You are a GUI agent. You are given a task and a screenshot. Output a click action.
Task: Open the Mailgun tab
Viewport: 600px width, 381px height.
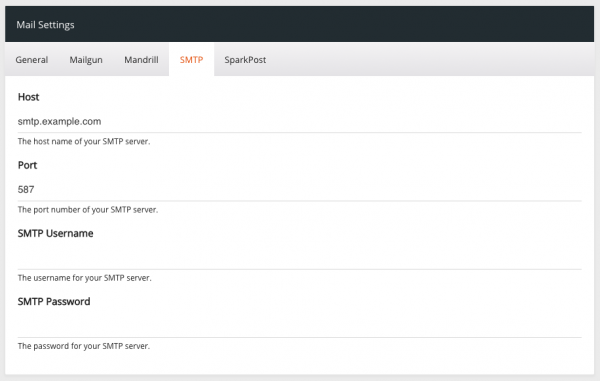pyautogui.click(x=86, y=60)
